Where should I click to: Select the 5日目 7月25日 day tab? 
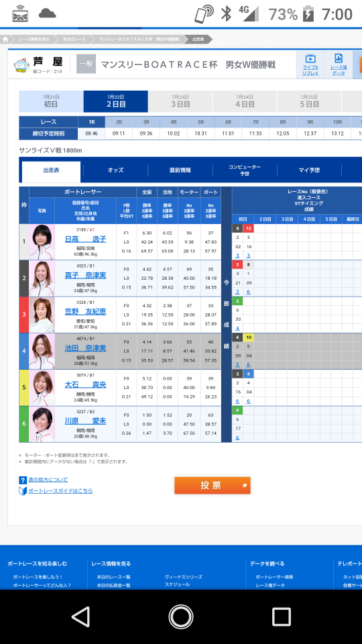(309, 101)
